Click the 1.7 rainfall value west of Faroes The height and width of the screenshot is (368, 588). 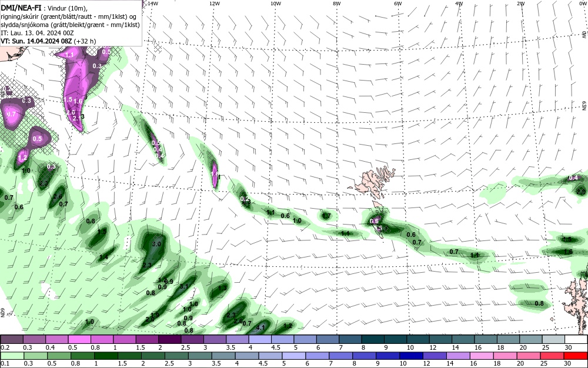(326, 216)
